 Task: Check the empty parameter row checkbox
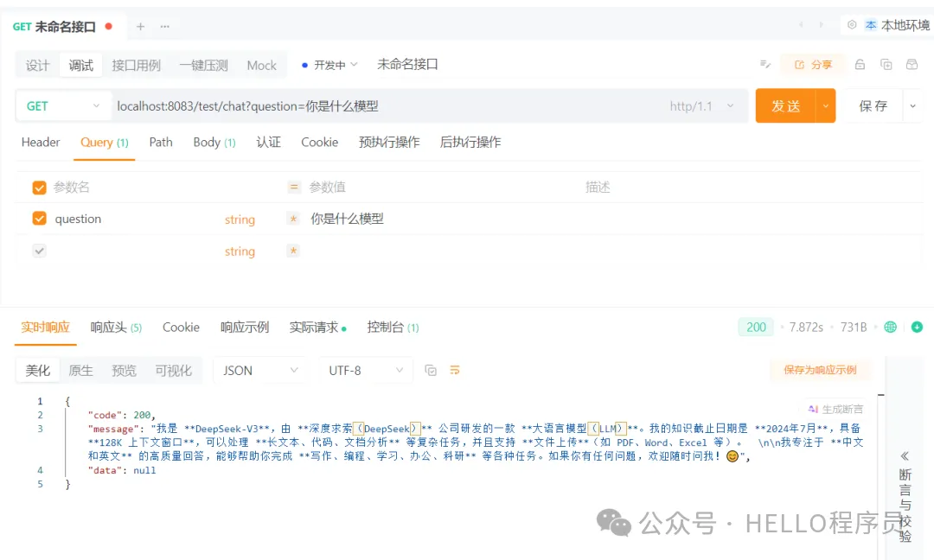[x=39, y=251]
